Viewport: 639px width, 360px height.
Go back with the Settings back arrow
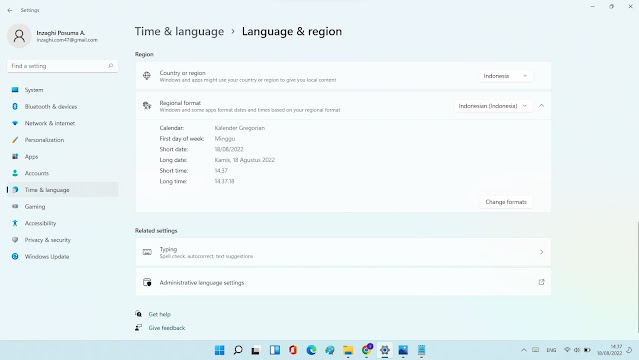tap(10, 10)
